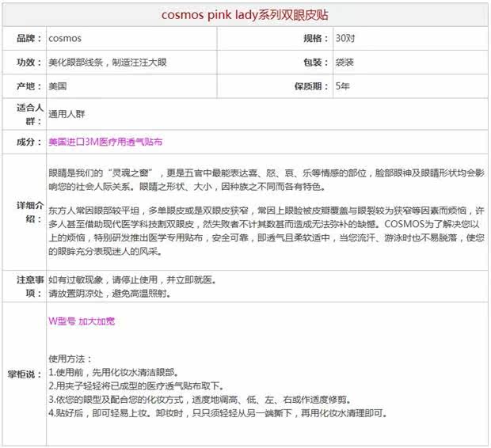This screenshot has width=491, height=448.
Task: Click the brand value "cosmos"
Action: (x=65, y=38)
